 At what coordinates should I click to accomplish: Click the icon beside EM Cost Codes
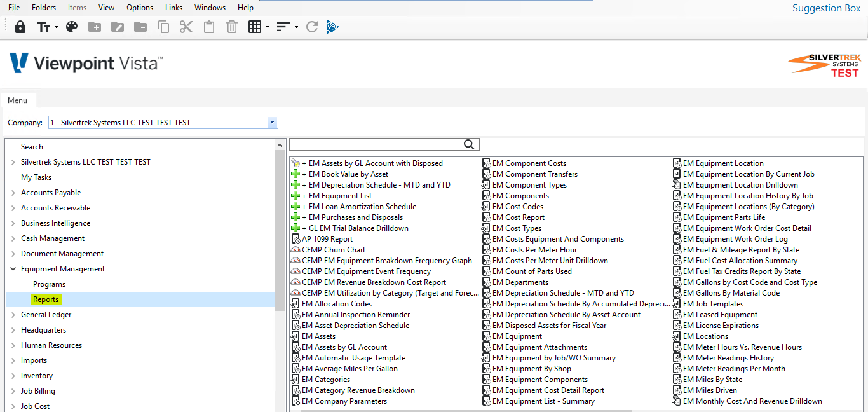[x=486, y=207]
